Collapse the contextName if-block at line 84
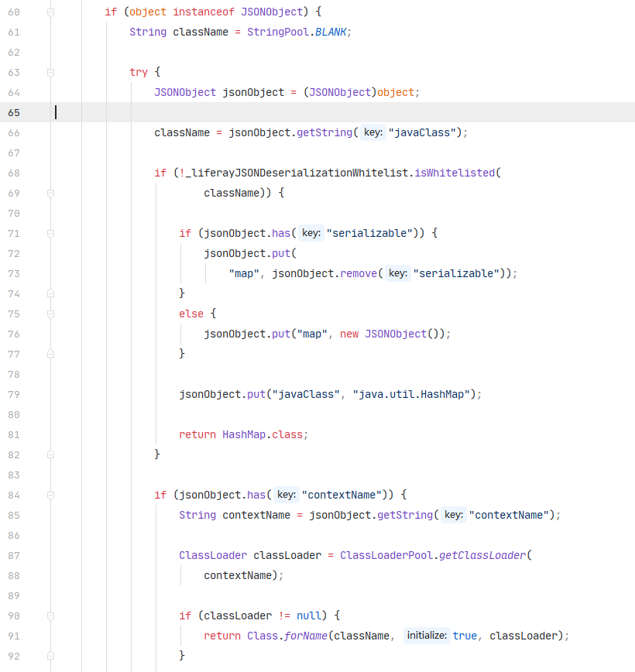Image resolution: width=635 pixels, height=672 pixels. tap(50, 495)
